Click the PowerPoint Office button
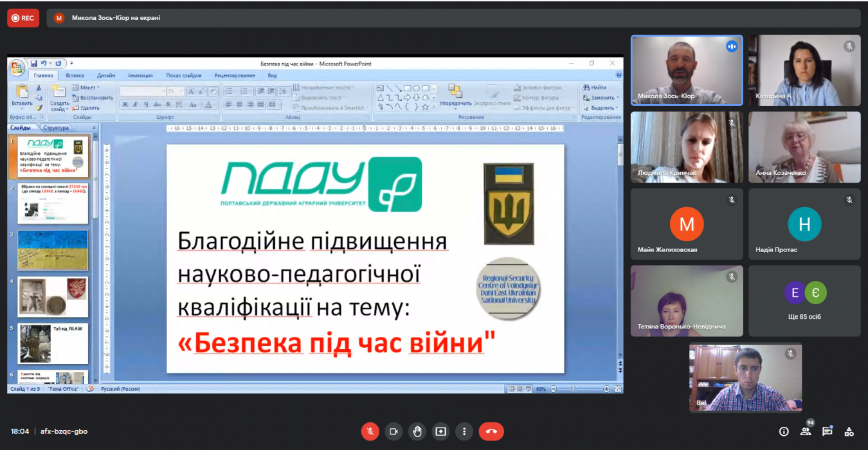Image resolution: width=868 pixels, height=450 pixels. pyautogui.click(x=17, y=67)
